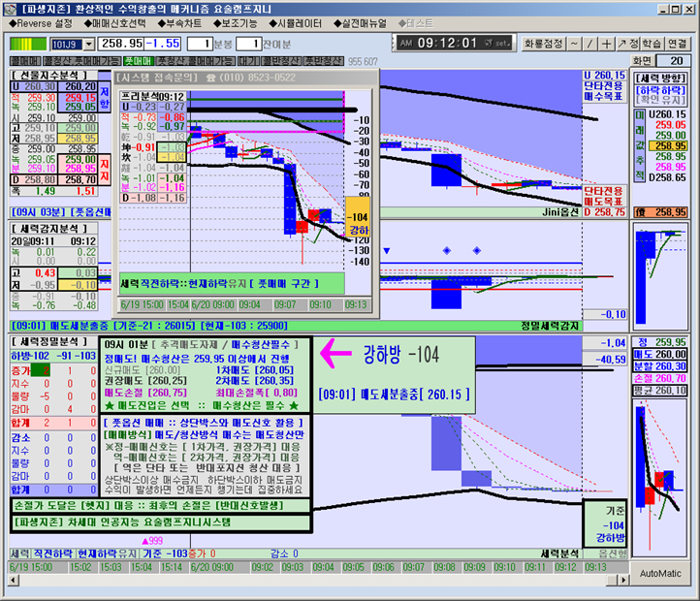700x601 pixels.
Task: Click the 기준 -104 강하방 box
Action: pos(605,524)
